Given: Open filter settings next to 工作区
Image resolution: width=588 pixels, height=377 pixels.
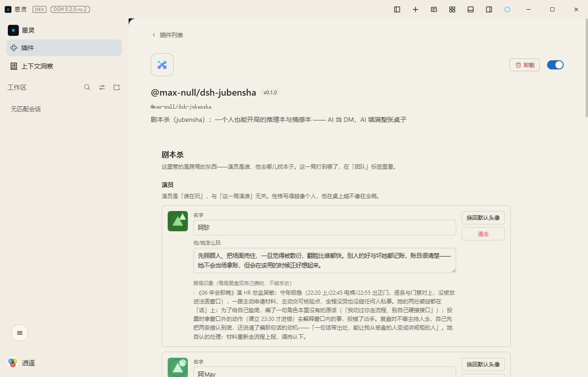Looking at the screenshot, I should point(102,87).
